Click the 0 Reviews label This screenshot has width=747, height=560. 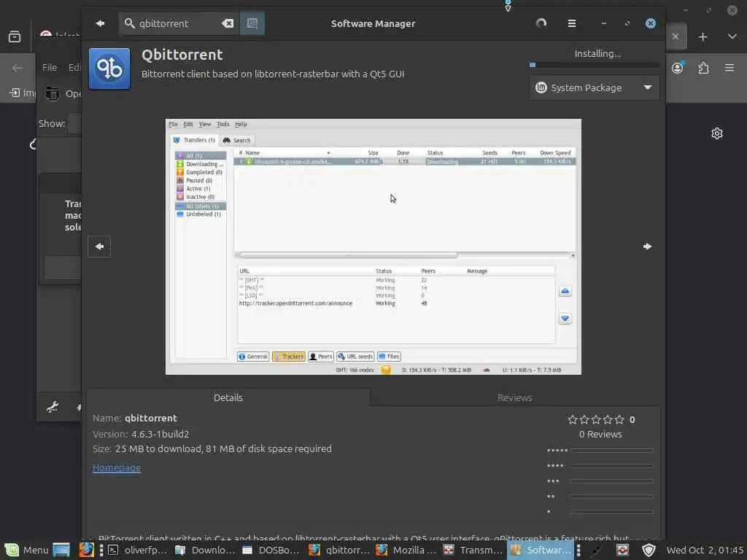click(600, 435)
